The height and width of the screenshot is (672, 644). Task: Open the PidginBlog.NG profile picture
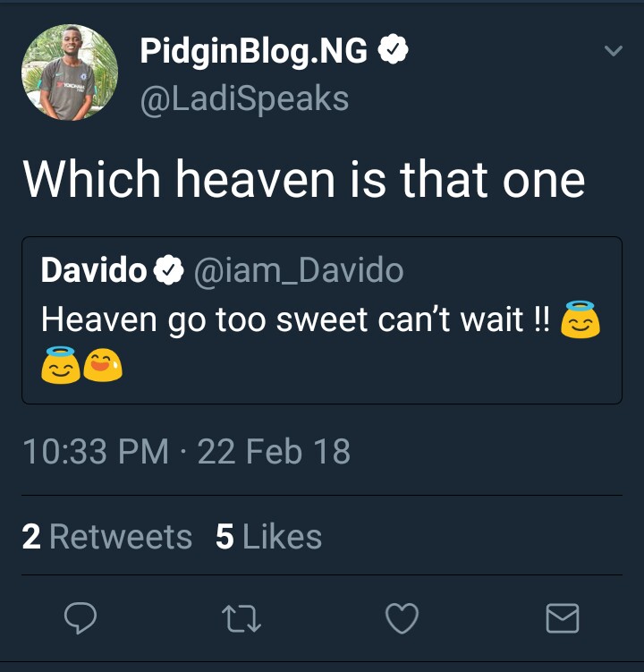[70, 72]
